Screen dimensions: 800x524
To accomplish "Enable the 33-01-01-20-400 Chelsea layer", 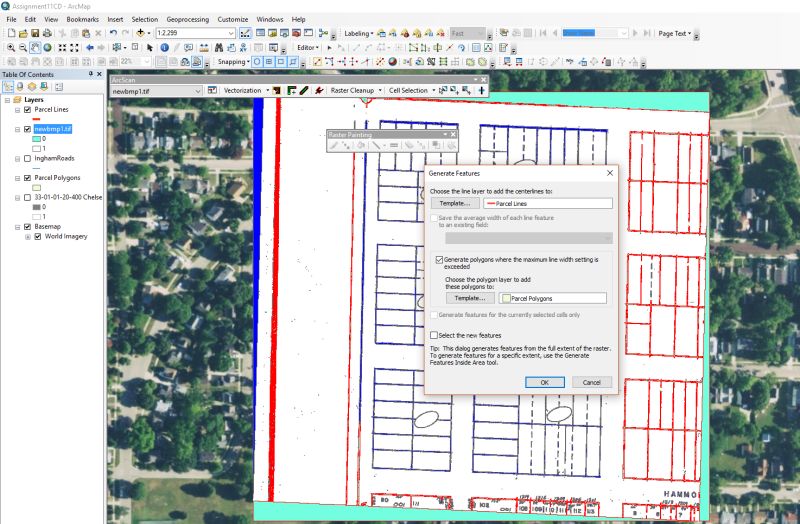I will (28, 197).
